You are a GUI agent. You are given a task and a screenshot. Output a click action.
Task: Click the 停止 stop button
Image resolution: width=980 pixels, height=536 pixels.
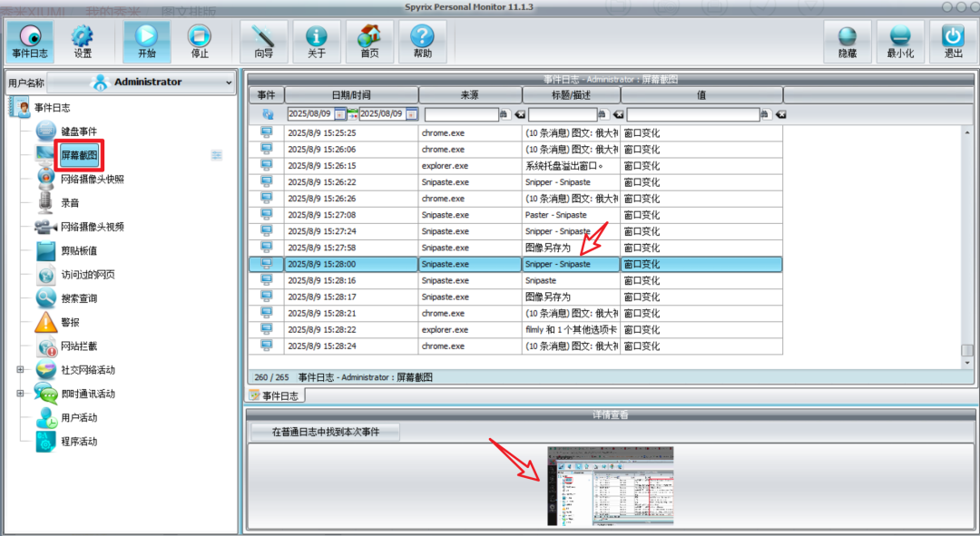(200, 42)
